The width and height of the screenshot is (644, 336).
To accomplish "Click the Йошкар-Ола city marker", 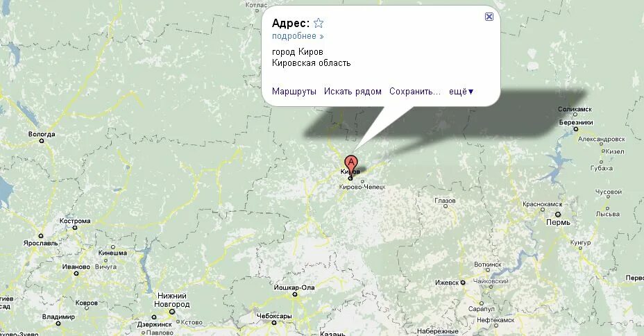I will (x=294, y=294).
